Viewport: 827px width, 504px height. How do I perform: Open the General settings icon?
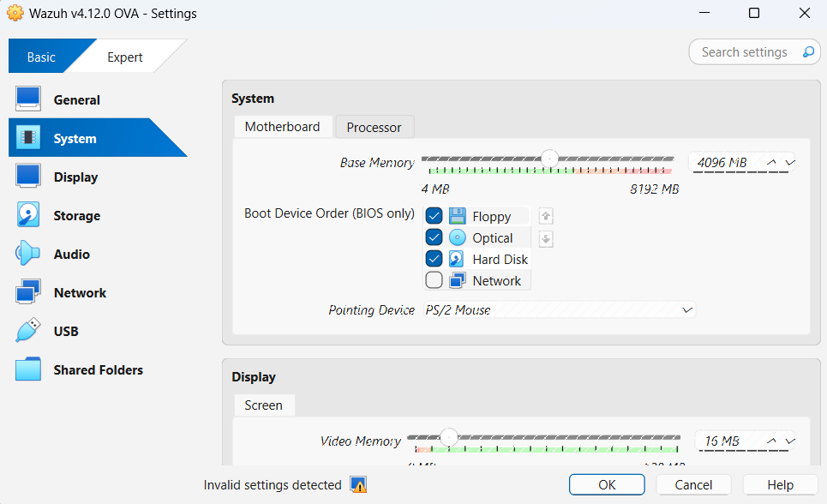tap(28, 99)
